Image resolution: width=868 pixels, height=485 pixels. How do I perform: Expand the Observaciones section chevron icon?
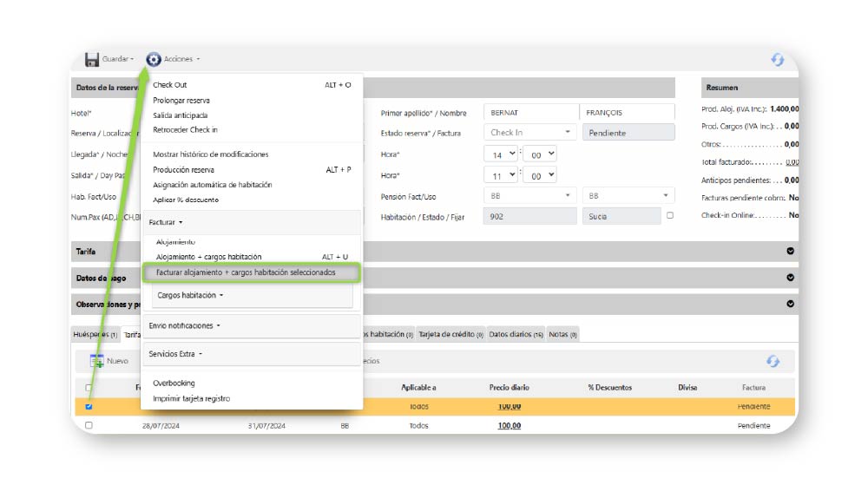pos(790,304)
